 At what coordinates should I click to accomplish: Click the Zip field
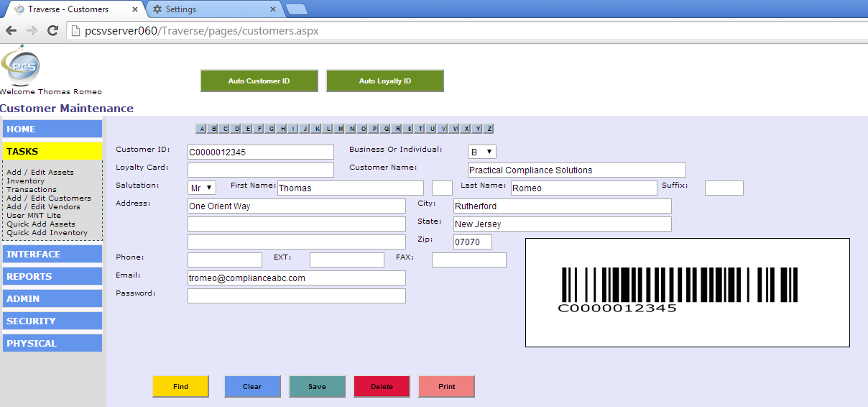pyautogui.click(x=473, y=242)
